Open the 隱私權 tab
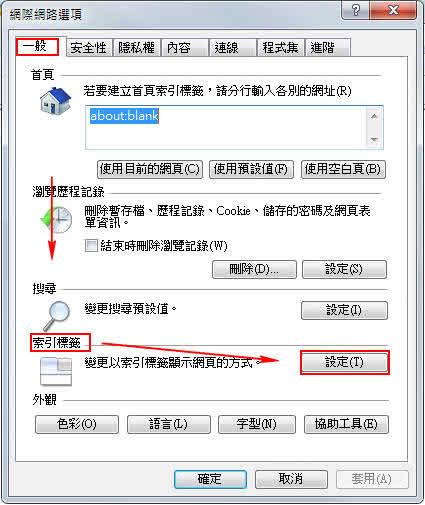 137,48
